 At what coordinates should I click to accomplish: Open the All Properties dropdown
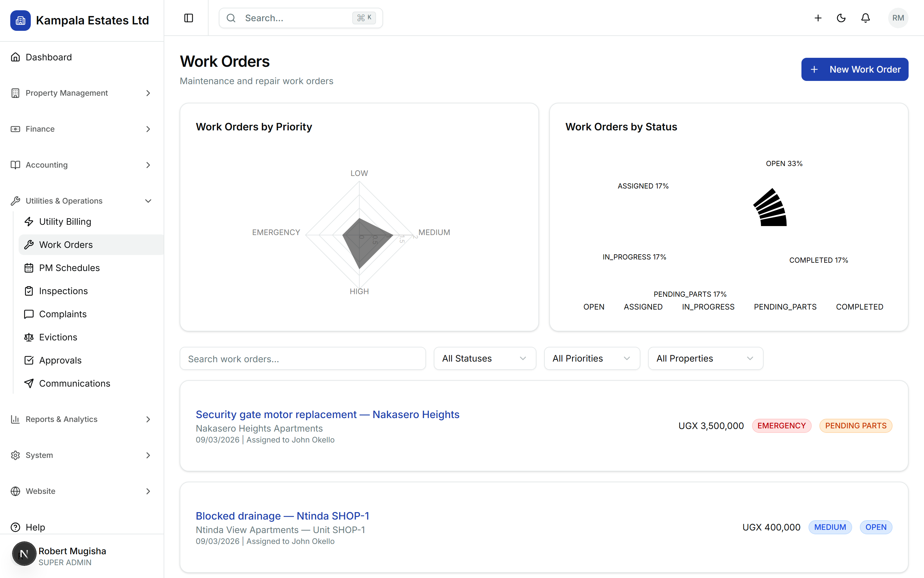[x=706, y=359]
